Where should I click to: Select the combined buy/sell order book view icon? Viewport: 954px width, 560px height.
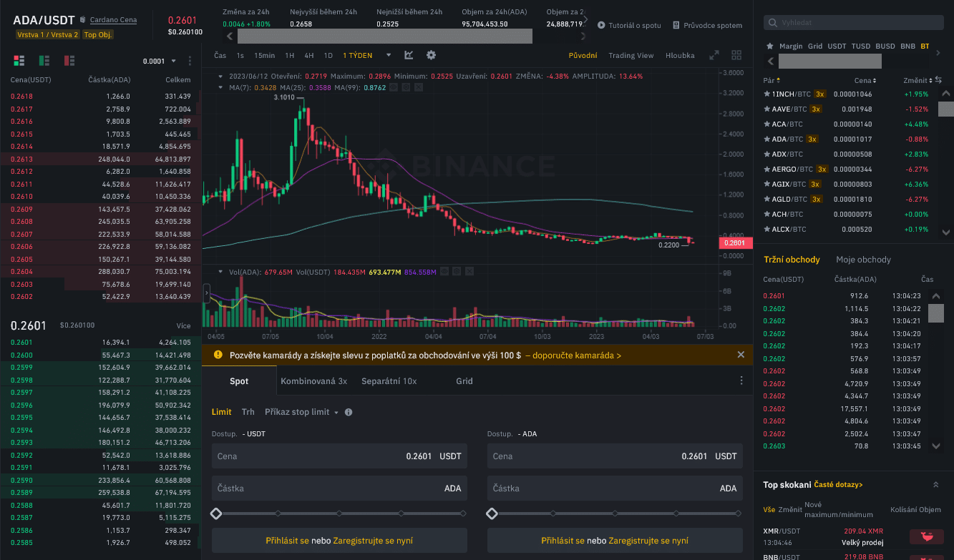point(19,61)
